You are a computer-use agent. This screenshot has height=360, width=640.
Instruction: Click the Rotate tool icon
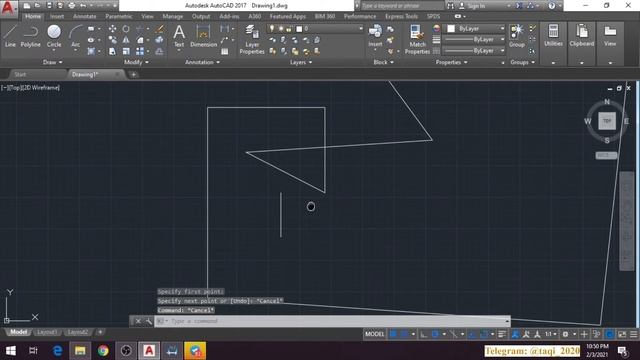(126, 29)
